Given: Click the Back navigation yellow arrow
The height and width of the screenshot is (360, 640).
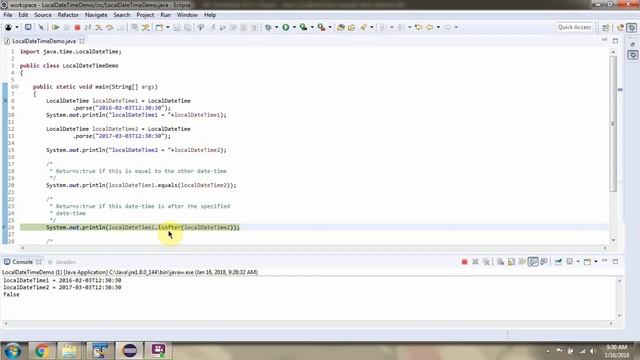Looking at the screenshot, I should point(430,27).
